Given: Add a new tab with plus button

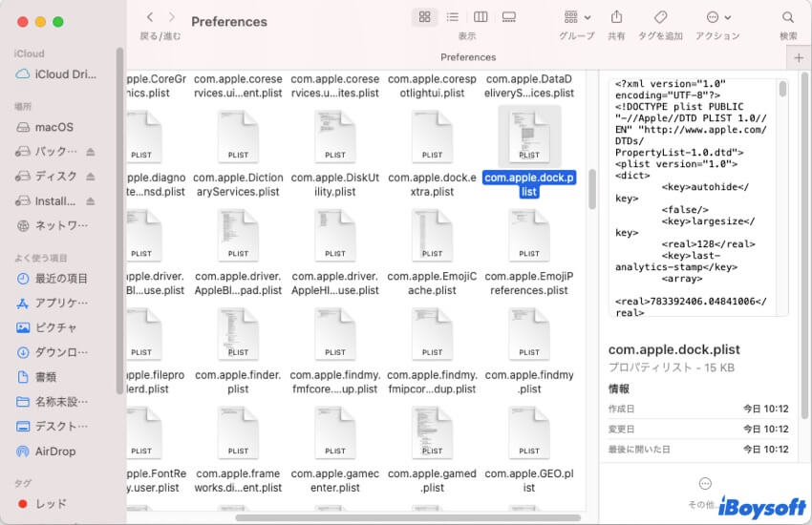Looking at the screenshot, I should [x=799, y=58].
